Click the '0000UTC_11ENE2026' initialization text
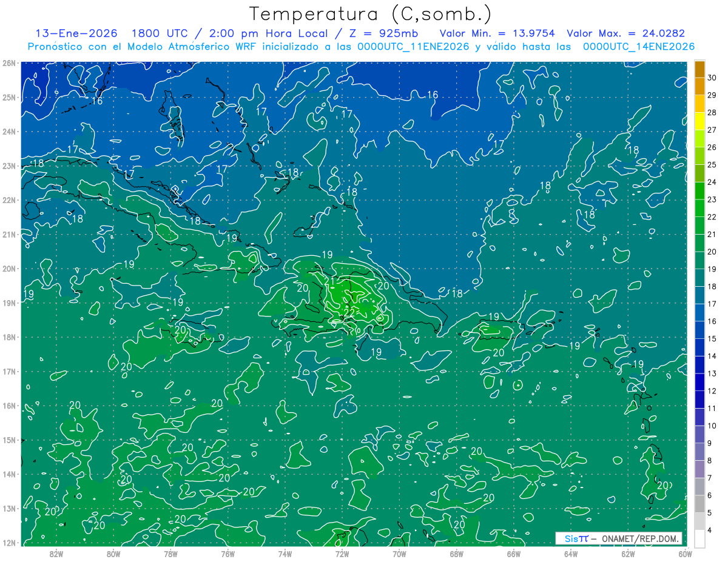The width and height of the screenshot is (728, 562). coord(413,47)
